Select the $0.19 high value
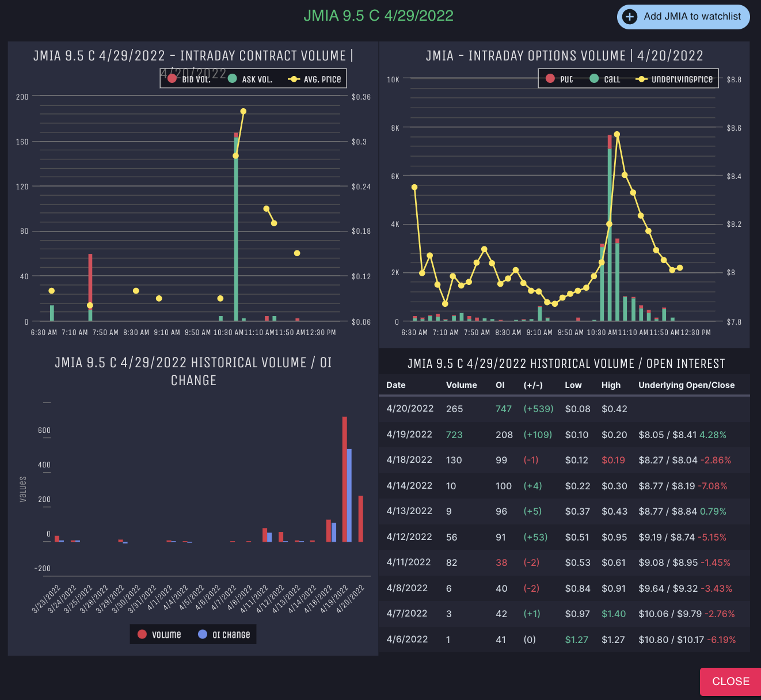Screen dimensions: 761x700 point(613,460)
